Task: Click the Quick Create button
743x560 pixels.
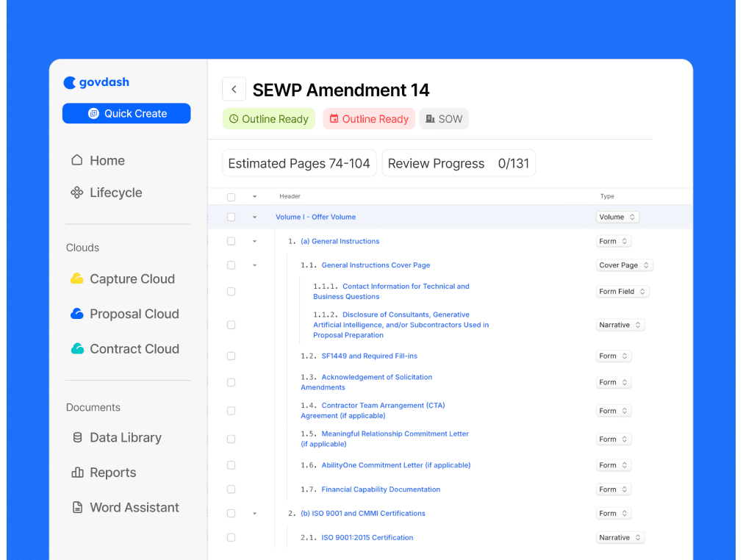Action: click(126, 113)
